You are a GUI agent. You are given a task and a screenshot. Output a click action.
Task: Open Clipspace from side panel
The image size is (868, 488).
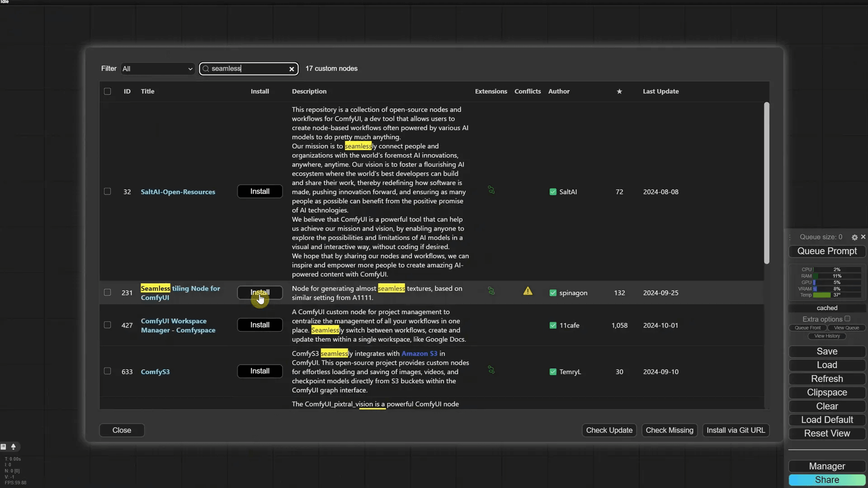click(827, 393)
